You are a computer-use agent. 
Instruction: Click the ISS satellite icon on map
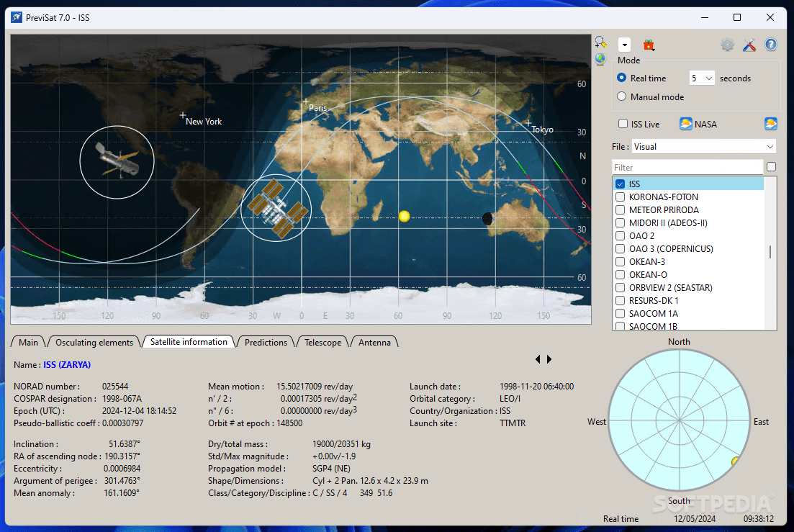[x=277, y=208]
